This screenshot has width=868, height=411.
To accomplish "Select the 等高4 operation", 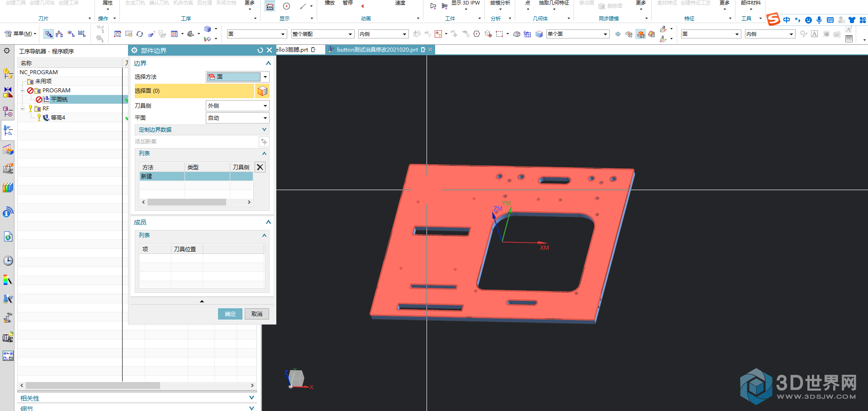I will 58,118.
